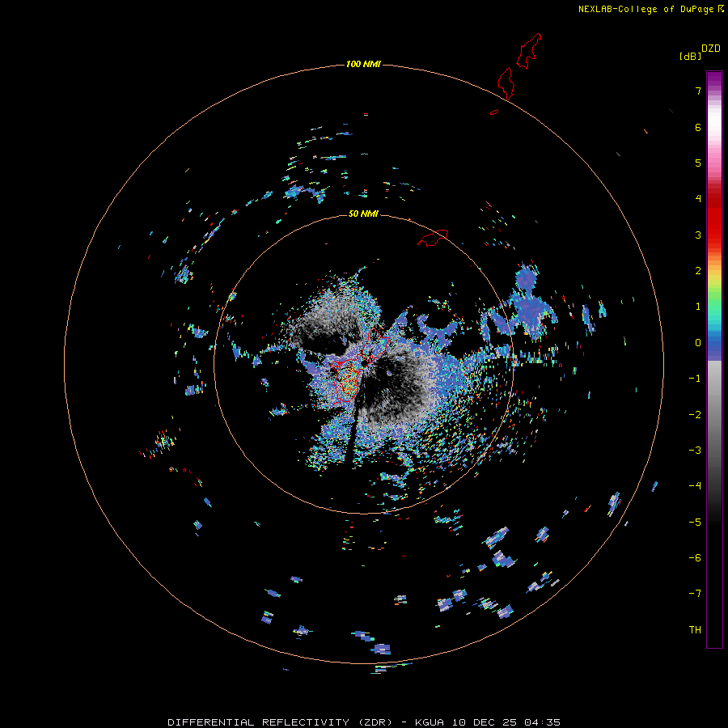The image size is (728, 728).
Task: Click the DZD colorbar title
Action: (711, 49)
